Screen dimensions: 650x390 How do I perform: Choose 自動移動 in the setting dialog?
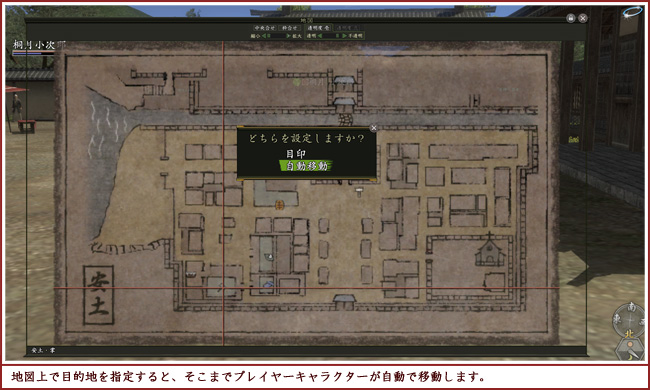308,166
